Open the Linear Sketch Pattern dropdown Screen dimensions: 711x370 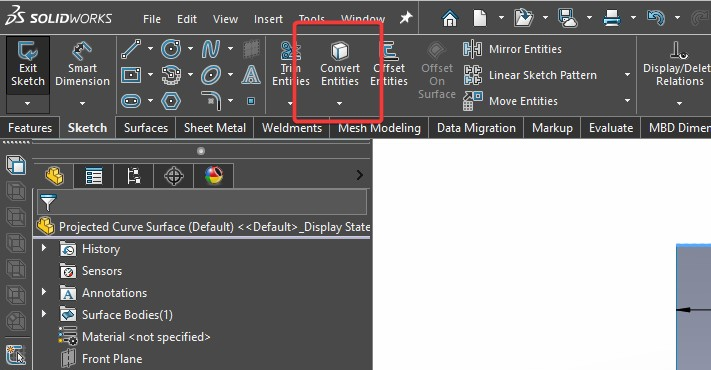pyautogui.click(x=628, y=75)
